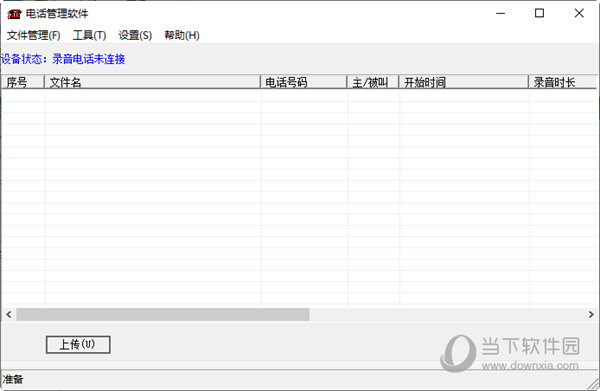Open the 文件管理(F) menu
Screen dimensions: 600x391
[x=34, y=36]
